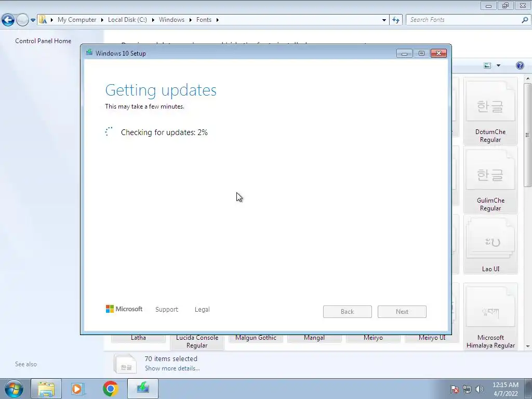Click the Refresh button beside address bar
The image size is (532, 399).
pos(395,20)
